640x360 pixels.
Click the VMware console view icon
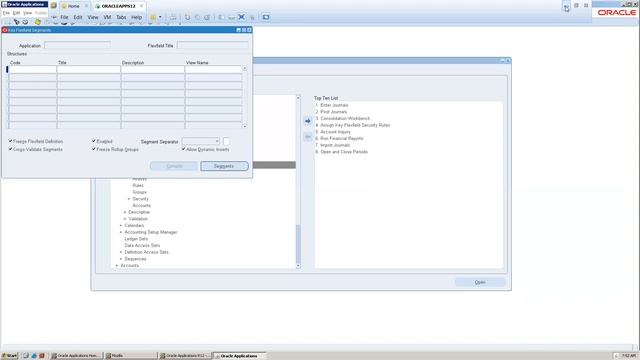[x=266, y=17]
